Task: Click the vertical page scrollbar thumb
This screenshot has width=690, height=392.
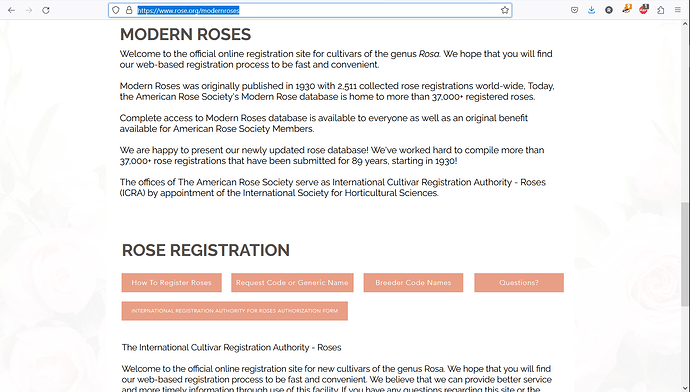Action: click(685, 254)
